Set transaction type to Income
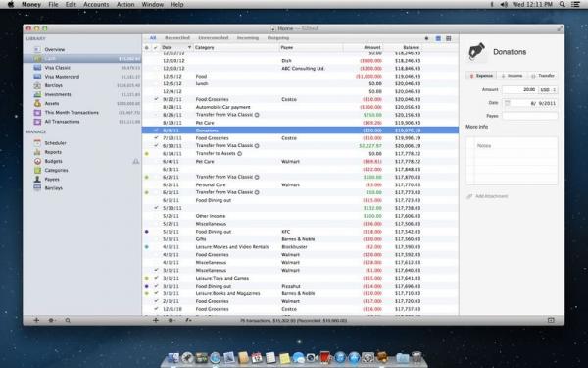The height and width of the screenshot is (368, 588). coord(512,76)
